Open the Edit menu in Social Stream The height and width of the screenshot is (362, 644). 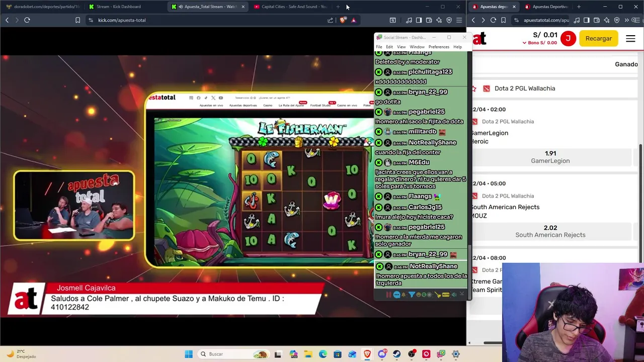click(x=389, y=47)
